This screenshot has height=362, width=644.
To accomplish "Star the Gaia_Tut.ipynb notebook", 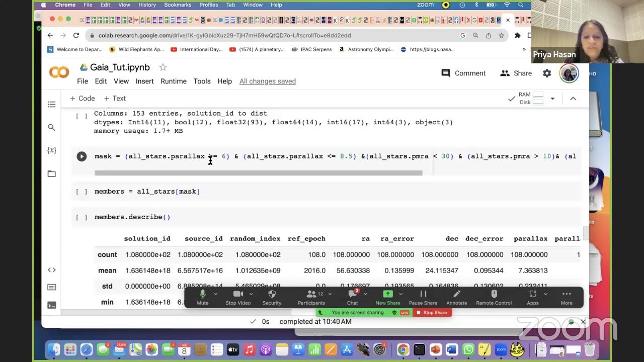I will coord(163,67).
